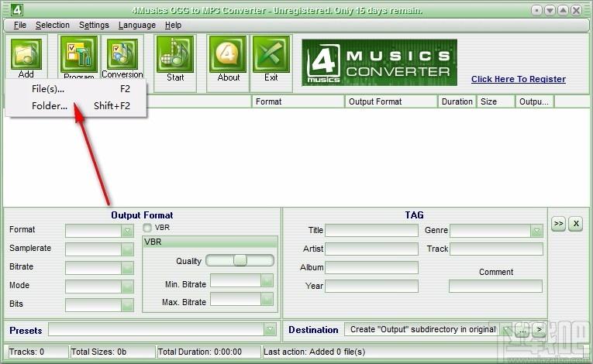This screenshot has width=593, height=364.
Task: Open the Selection menu
Action: click(53, 25)
